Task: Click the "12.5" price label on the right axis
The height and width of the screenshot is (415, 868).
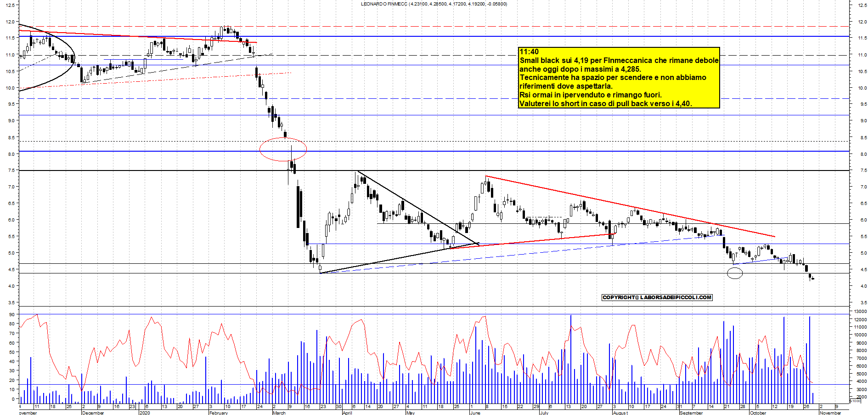Action: pos(862,5)
